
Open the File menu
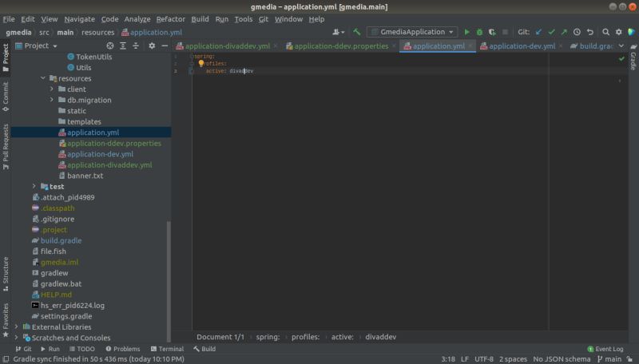(x=9, y=19)
